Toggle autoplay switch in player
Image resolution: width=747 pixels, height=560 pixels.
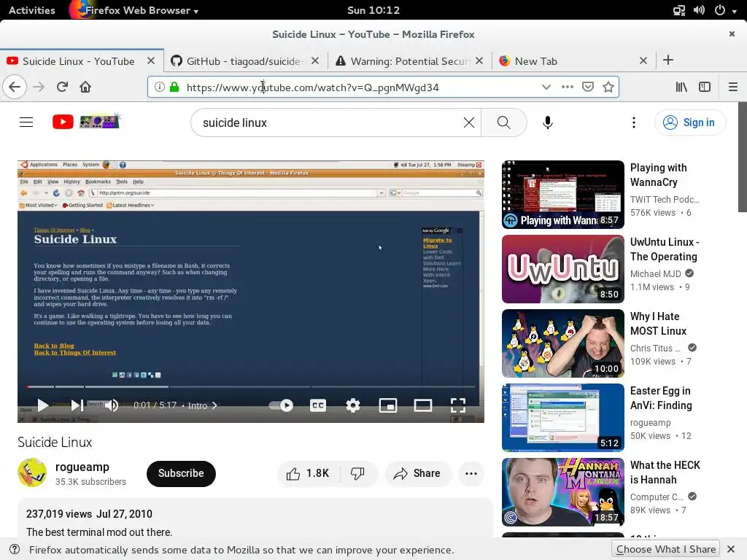click(281, 405)
